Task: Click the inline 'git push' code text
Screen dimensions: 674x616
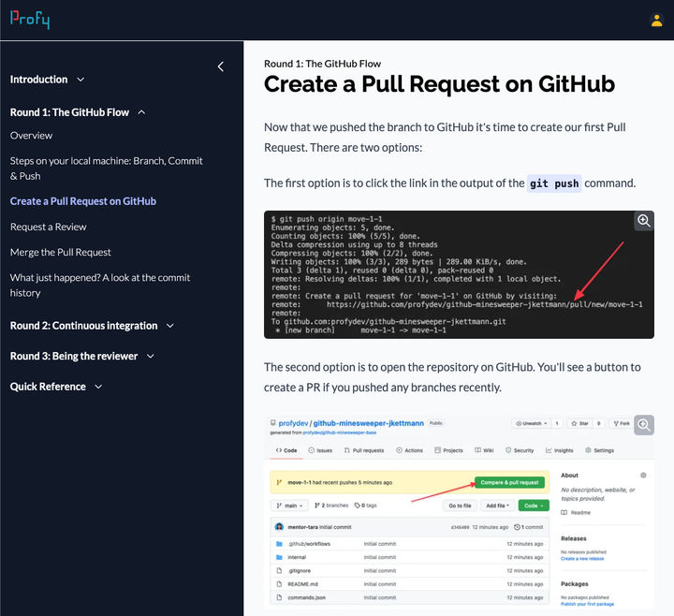Action: tap(554, 183)
